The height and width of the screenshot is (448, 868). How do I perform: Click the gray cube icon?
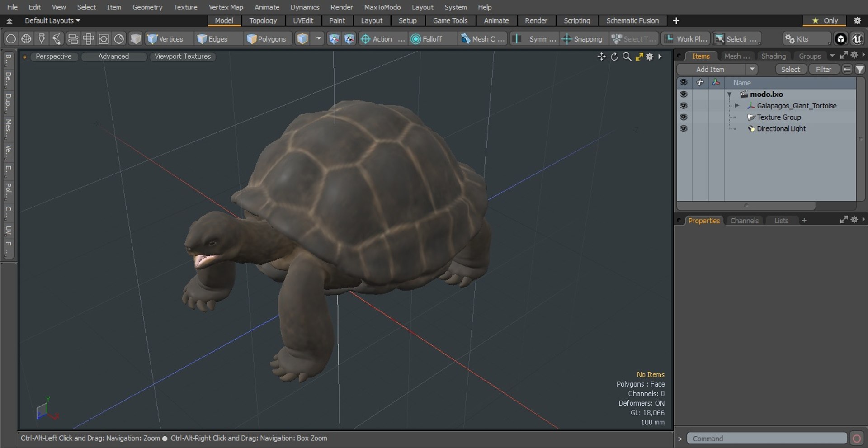tap(135, 39)
